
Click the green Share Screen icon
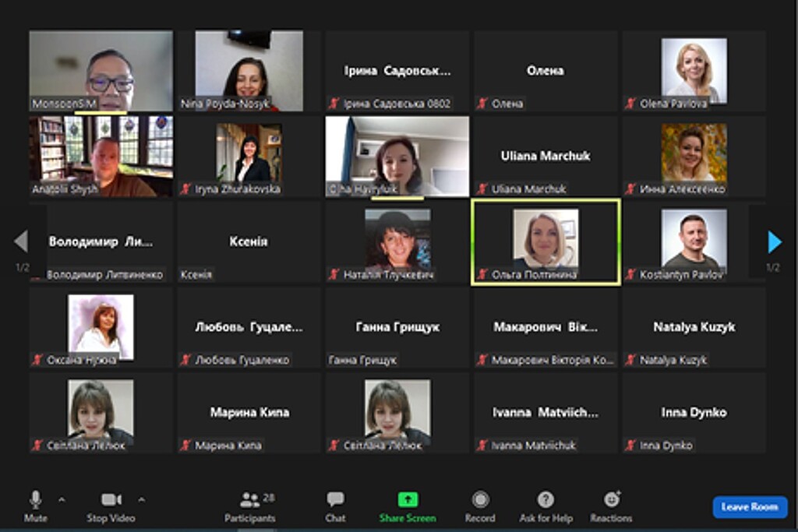pyautogui.click(x=408, y=500)
